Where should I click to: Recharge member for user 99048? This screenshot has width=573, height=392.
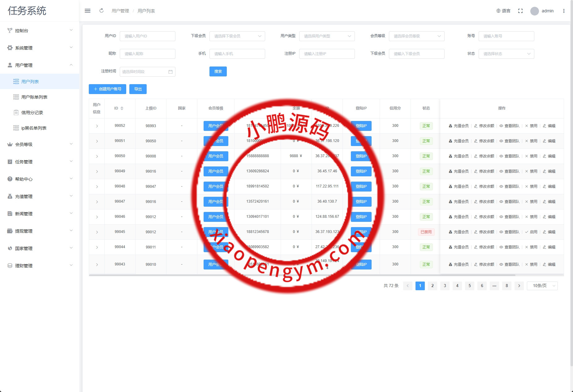(459, 187)
